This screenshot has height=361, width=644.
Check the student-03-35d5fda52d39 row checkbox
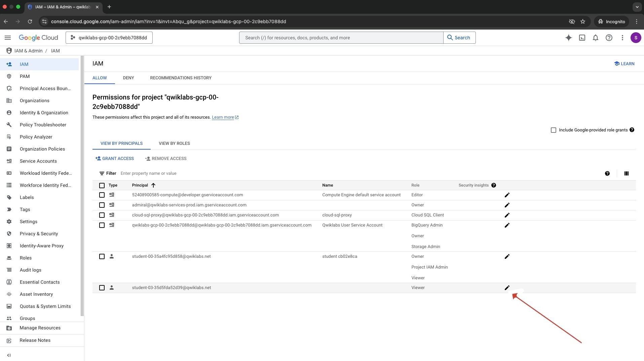102,288
